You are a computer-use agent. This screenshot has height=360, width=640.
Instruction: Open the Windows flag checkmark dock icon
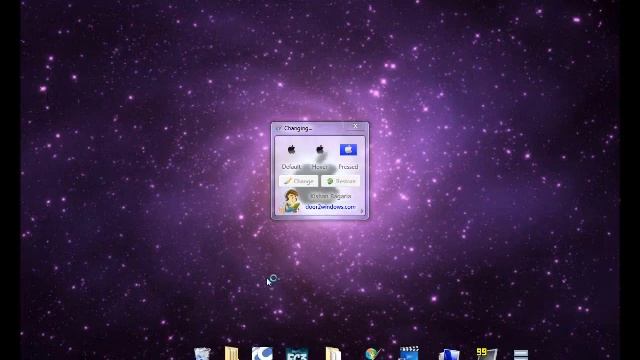373,354
